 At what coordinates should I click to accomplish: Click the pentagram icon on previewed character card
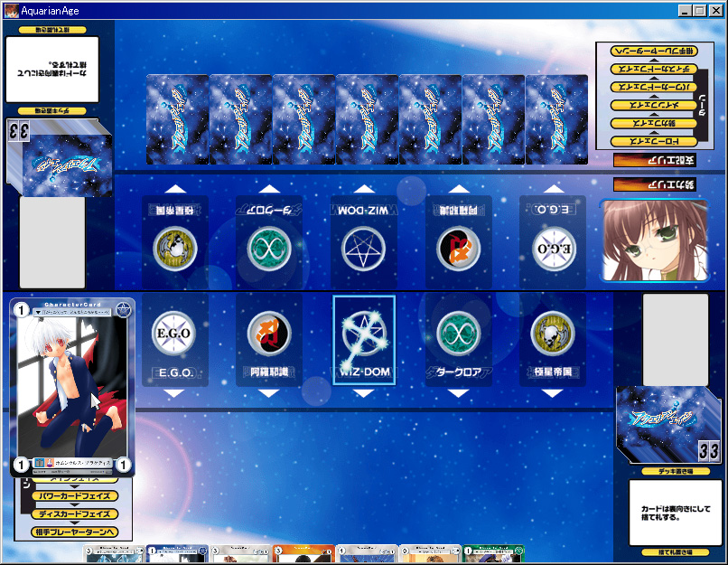pos(124,309)
